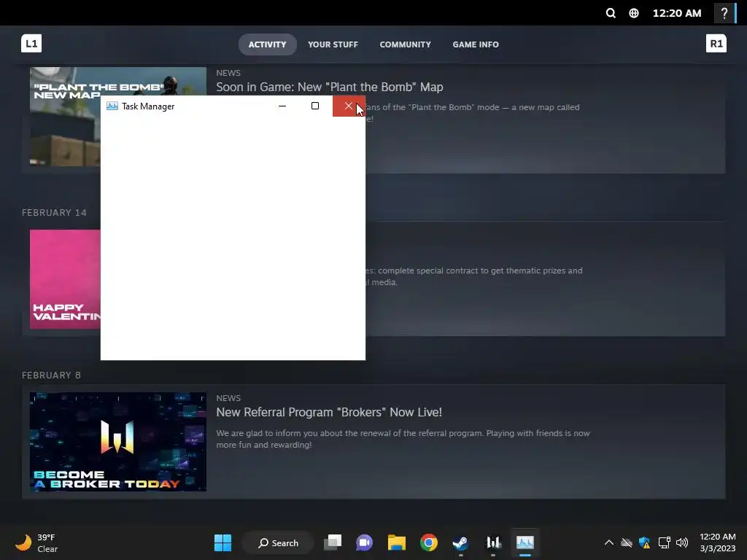Open the globe web browser icon

coord(634,13)
